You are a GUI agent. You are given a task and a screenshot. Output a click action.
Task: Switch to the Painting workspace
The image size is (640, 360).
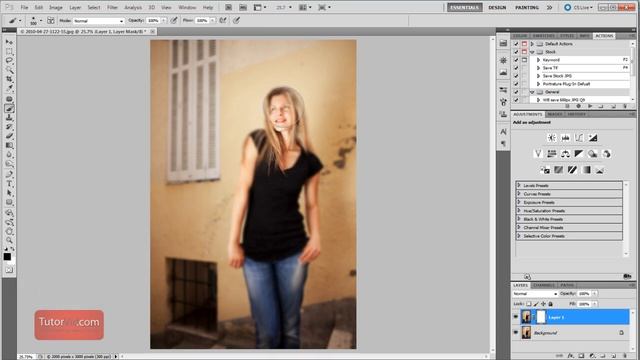527,7
